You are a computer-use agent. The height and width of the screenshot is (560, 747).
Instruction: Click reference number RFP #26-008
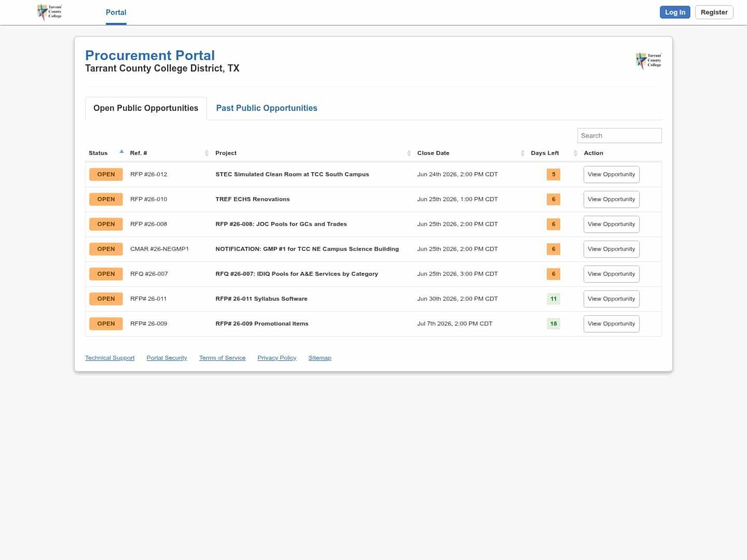[x=149, y=225]
